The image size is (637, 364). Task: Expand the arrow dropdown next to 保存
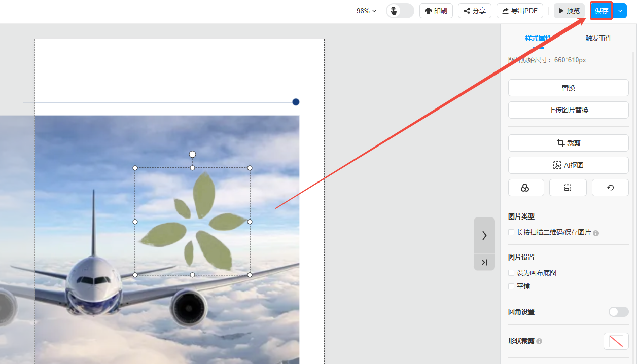click(x=620, y=11)
